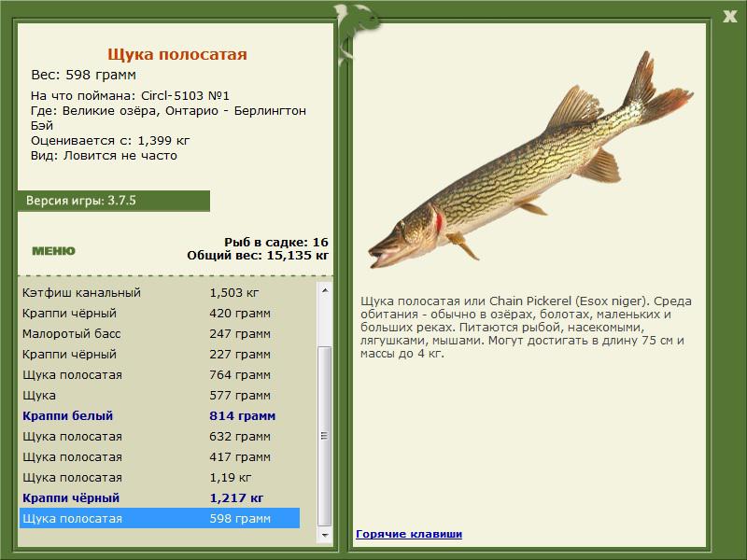The width and height of the screenshot is (747, 560).
Task: Open the МЕНЮ menu
Action: pyautogui.click(x=53, y=251)
